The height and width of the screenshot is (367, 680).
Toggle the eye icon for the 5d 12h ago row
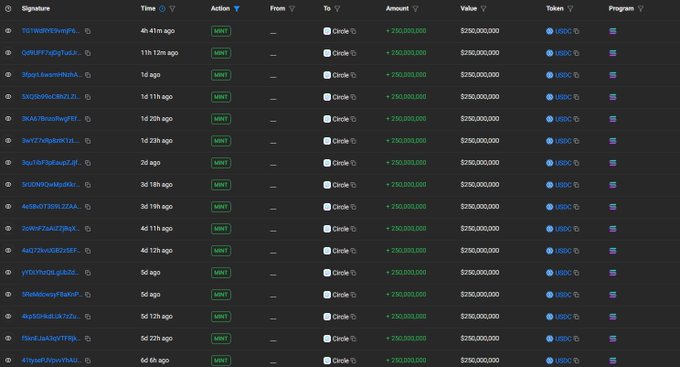pos(8,316)
